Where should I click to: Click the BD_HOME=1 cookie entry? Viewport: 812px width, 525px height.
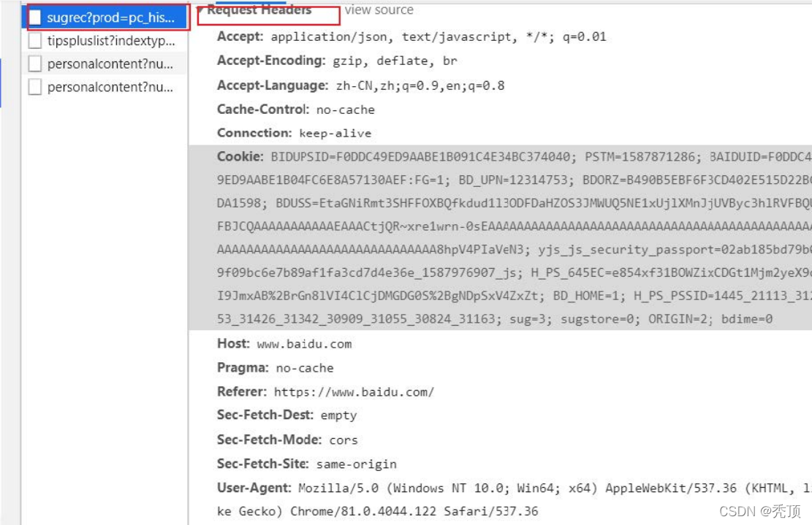tap(589, 296)
